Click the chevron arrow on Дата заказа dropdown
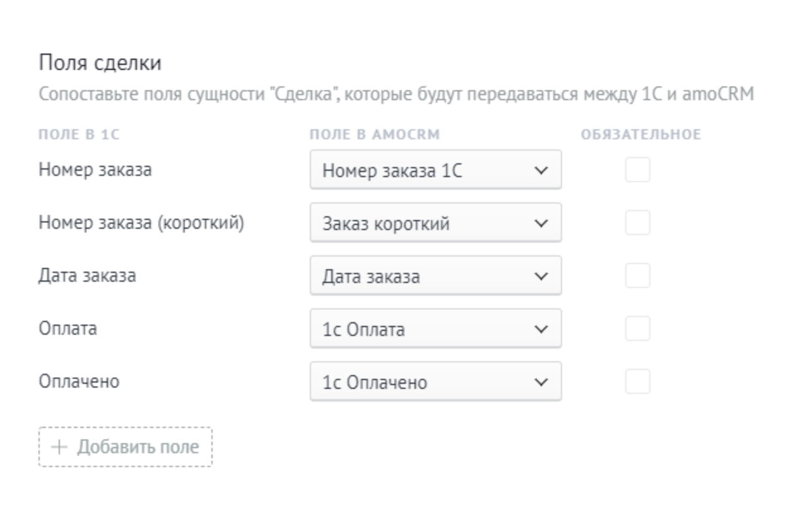The width and height of the screenshot is (805, 532). 541,276
